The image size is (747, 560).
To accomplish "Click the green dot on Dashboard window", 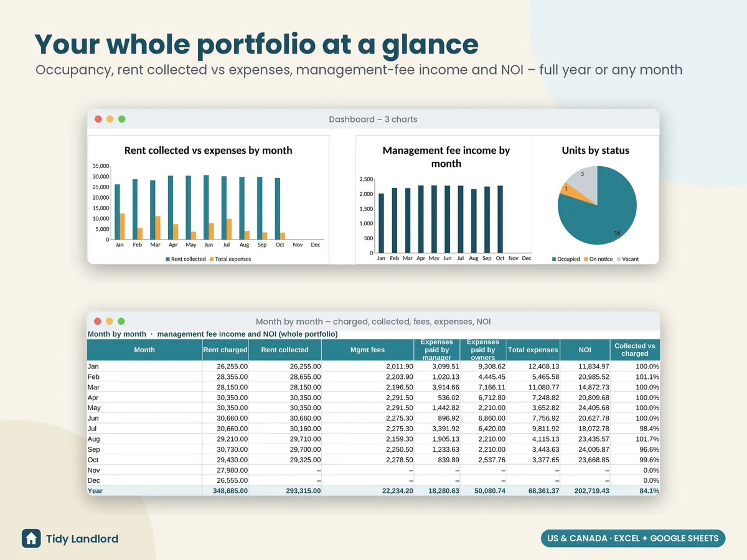I will [121, 119].
